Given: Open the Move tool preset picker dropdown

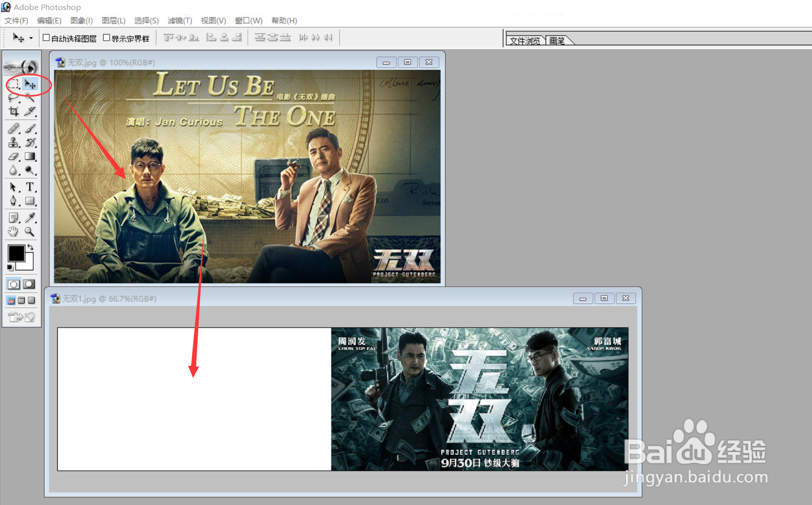Looking at the screenshot, I should pyautogui.click(x=31, y=38).
